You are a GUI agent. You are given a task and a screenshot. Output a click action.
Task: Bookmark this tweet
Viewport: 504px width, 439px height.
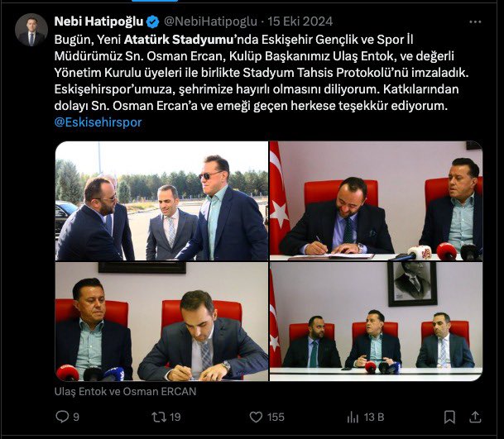pos(449,417)
